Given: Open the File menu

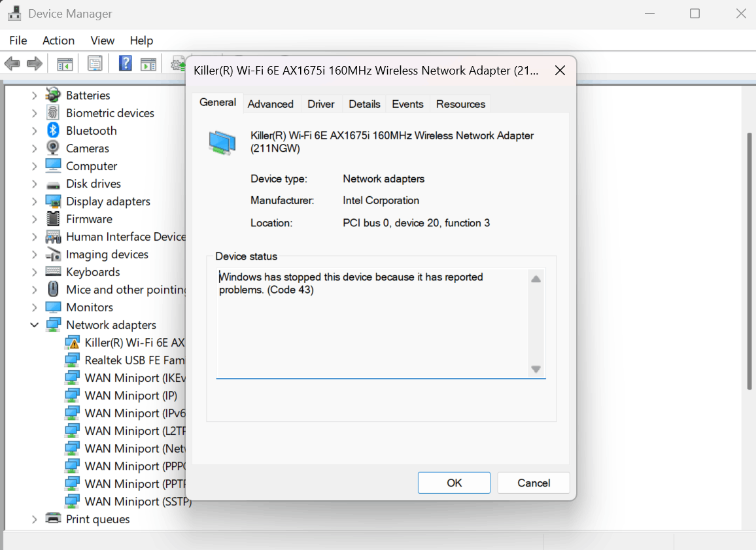Looking at the screenshot, I should pyautogui.click(x=18, y=41).
